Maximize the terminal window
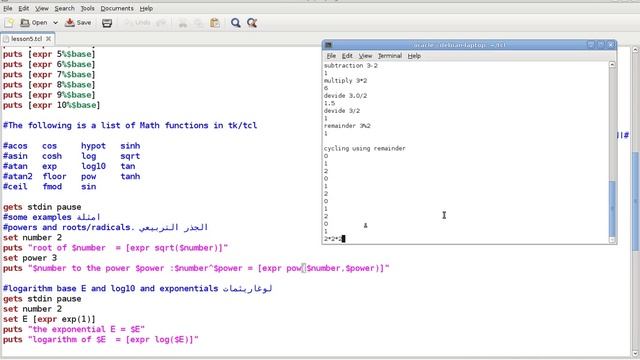This screenshot has height=360, width=640. [x=600, y=44]
